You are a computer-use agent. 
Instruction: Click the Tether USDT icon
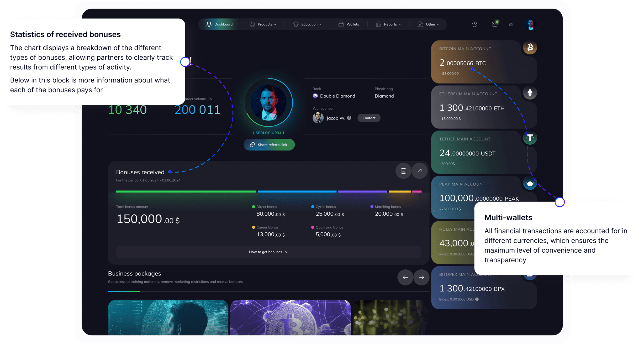530,138
